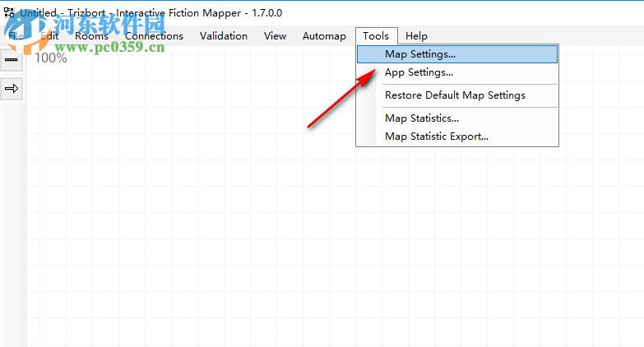Screen dimensions: 644x347
Task: Open the Connections menu
Action: coord(154,36)
